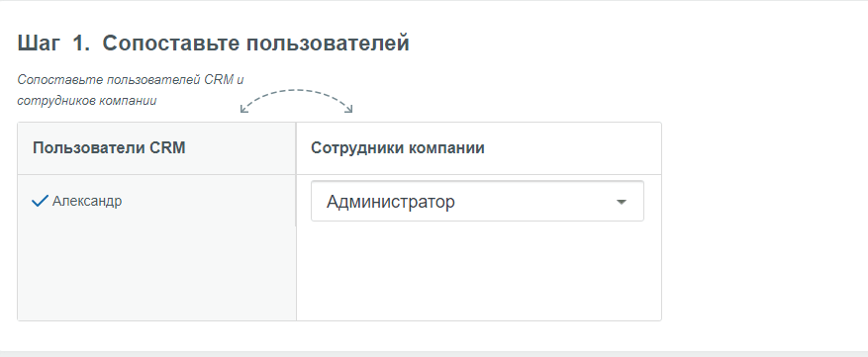This screenshot has width=868, height=357.
Task: Click the empty gray area under Александр
Action: click(x=156, y=273)
